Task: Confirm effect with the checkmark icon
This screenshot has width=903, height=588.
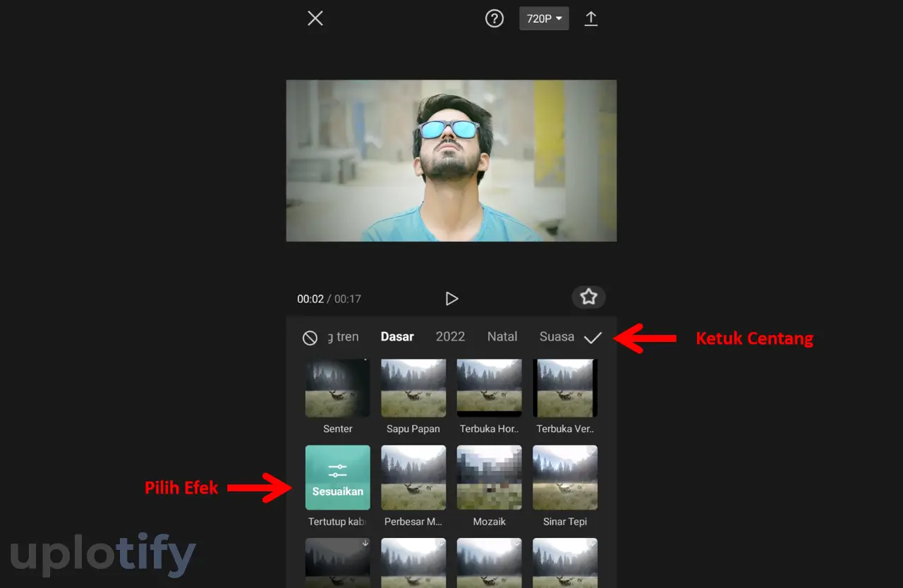Action: tap(593, 338)
